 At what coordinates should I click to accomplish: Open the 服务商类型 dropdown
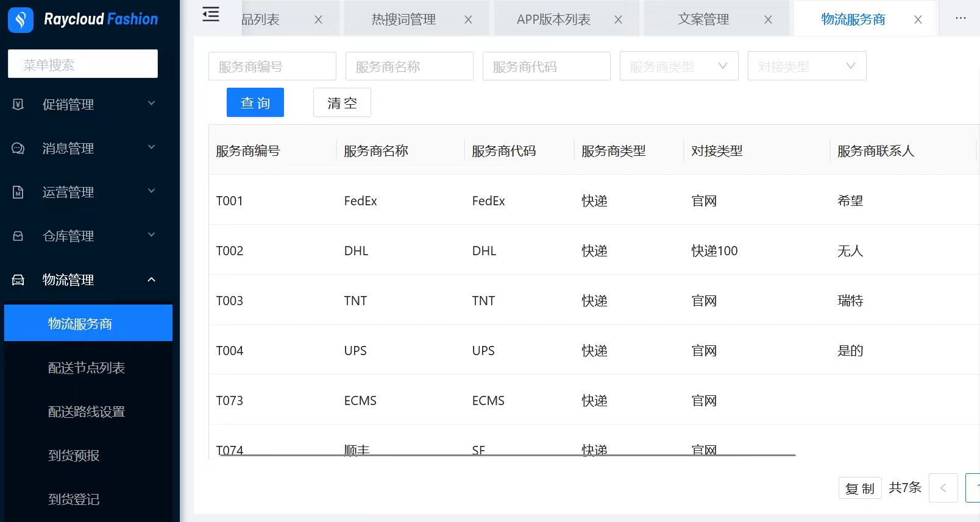(x=679, y=66)
